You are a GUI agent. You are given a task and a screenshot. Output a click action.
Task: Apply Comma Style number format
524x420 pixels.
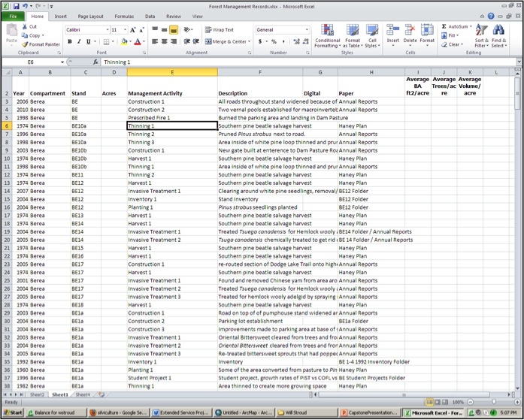(283, 42)
